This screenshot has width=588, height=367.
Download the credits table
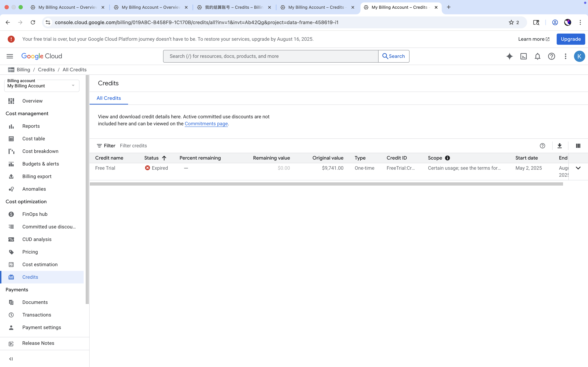point(560,146)
